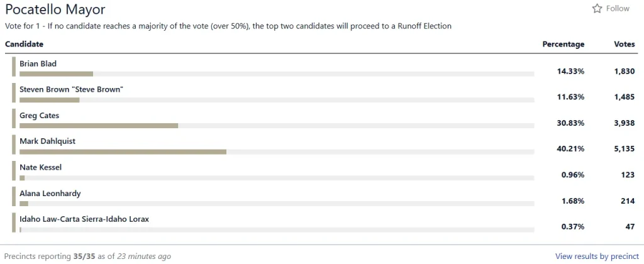This screenshot has width=644, height=264.
Task: Click the Mark Dahlquist candidate name
Action: pos(47,141)
